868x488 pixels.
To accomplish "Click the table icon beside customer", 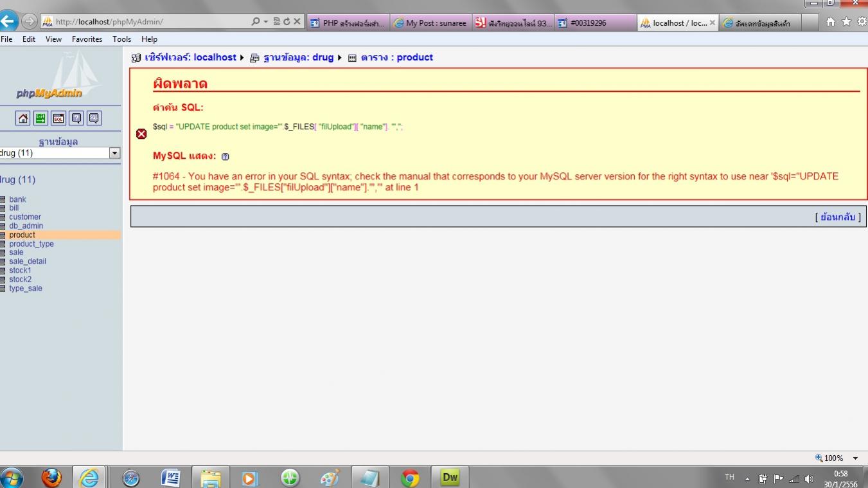I will click(x=3, y=217).
